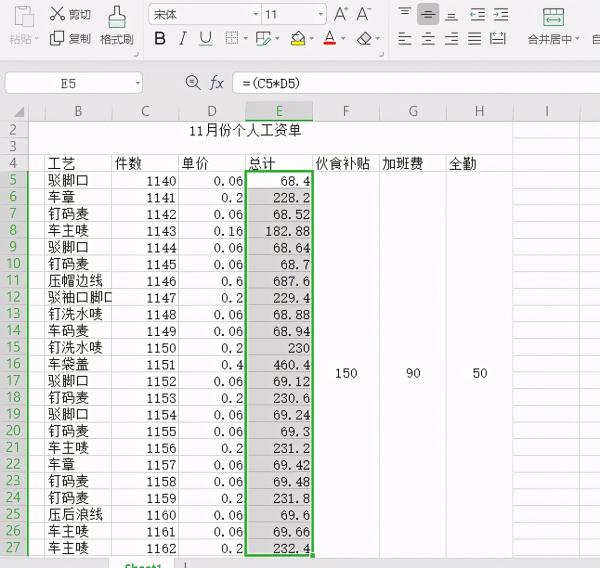The image size is (600, 568).
Task: Open the font size dropdown 11
Action: pyautogui.click(x=321, y=15)
